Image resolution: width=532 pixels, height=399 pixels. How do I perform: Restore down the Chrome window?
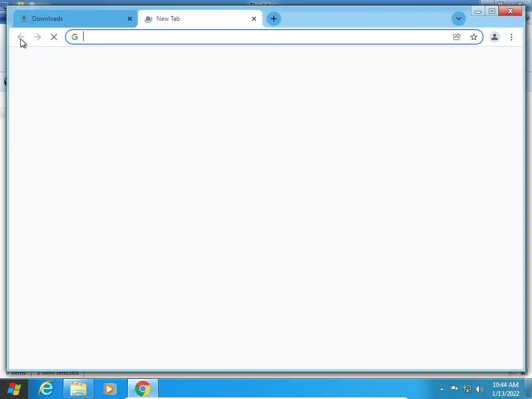pyautogui.click(x=492, y=11)
